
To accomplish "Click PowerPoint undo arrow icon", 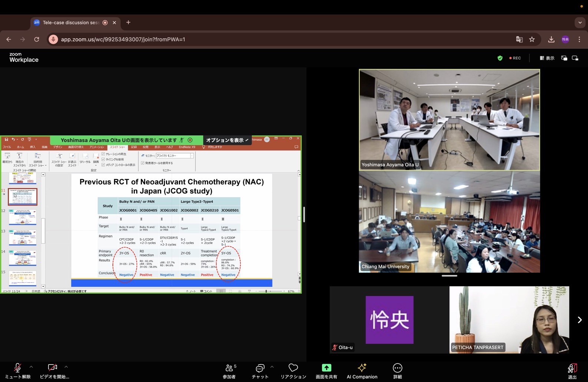I will pos(13,139).
